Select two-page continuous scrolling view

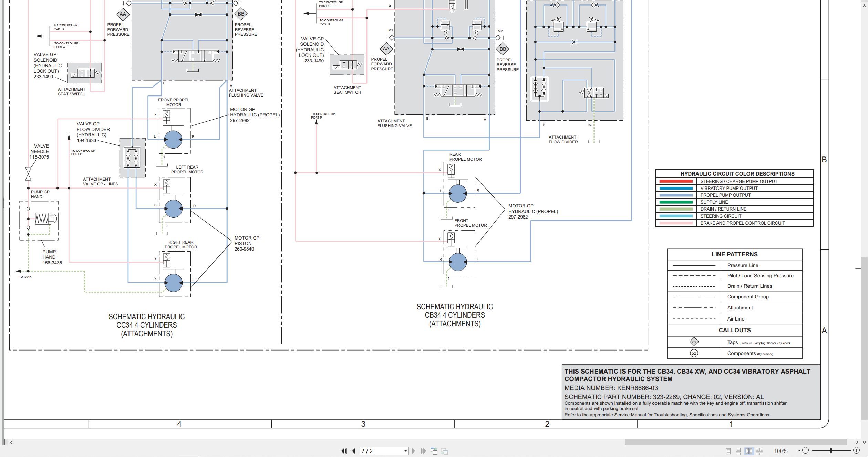(x=759, y=451)
